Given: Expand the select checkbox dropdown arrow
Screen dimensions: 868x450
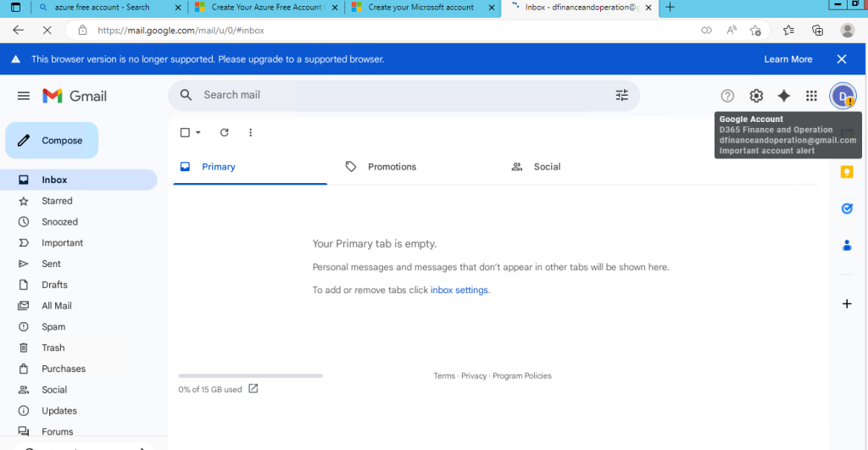Looking at the screenshot, I should [198, 132].
